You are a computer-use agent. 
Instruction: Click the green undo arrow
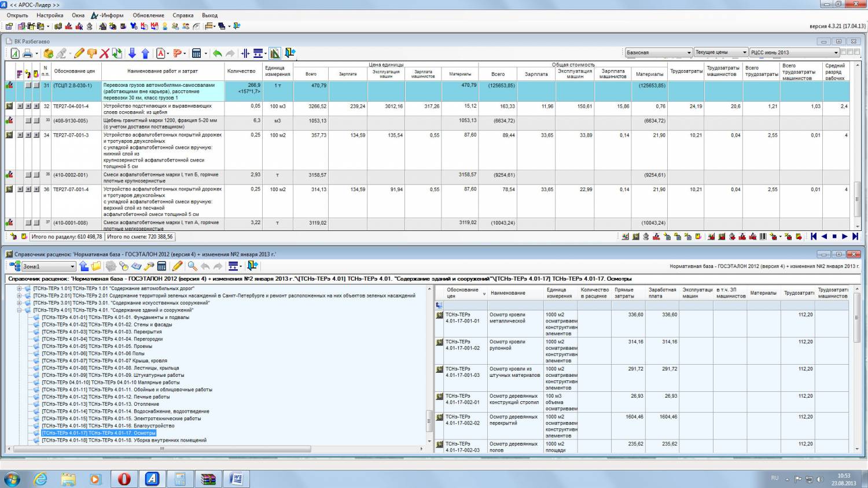click(217, 53)
